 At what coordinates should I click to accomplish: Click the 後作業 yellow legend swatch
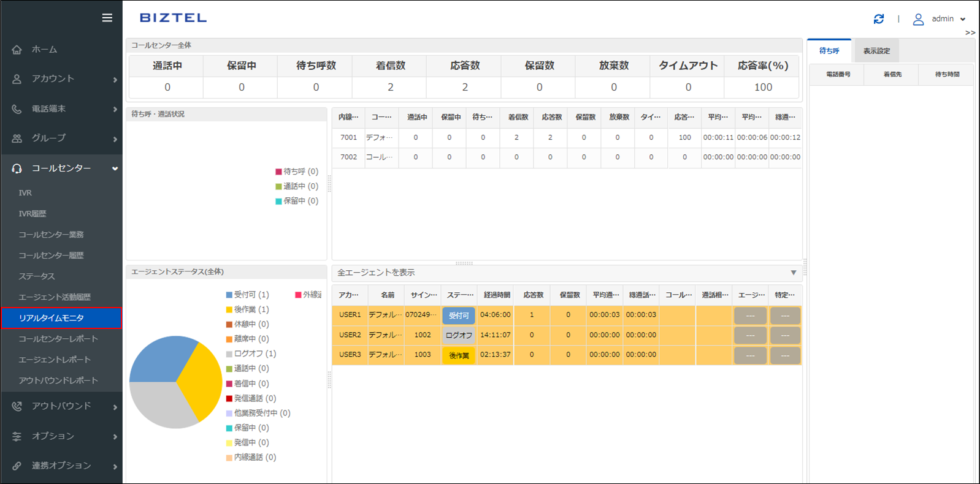[229, 309]
